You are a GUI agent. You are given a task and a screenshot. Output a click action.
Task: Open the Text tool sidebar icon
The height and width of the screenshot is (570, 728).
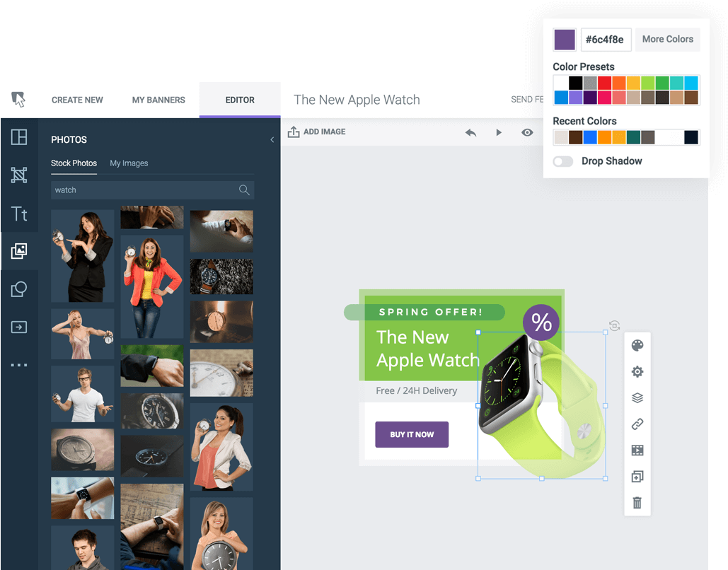coord(19,214)
